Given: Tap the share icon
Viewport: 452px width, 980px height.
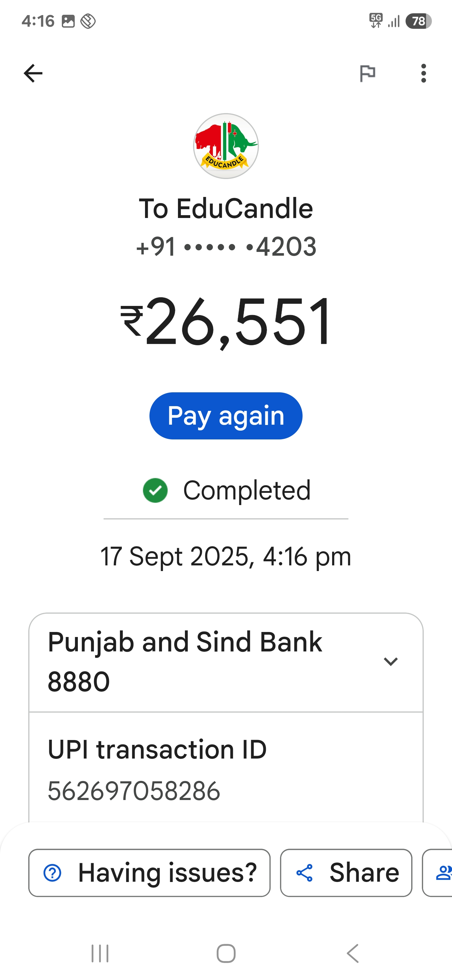Looking at the screenshot, I should point(304,873).
